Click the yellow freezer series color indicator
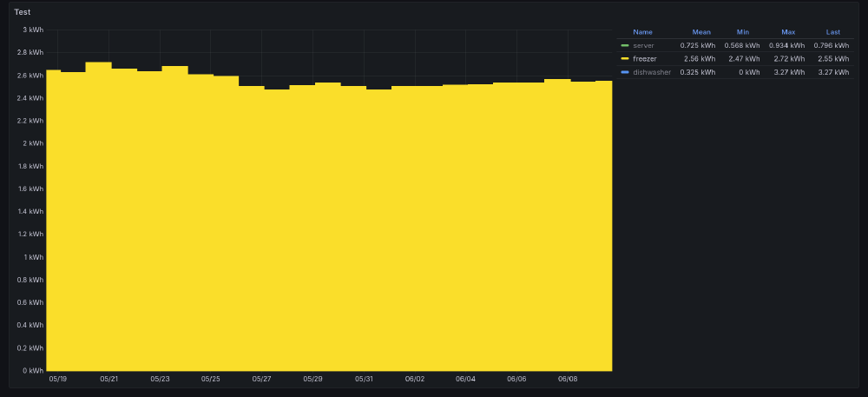Image resolution: width=868 pixels, height=397 pixels. coord(625,58)
